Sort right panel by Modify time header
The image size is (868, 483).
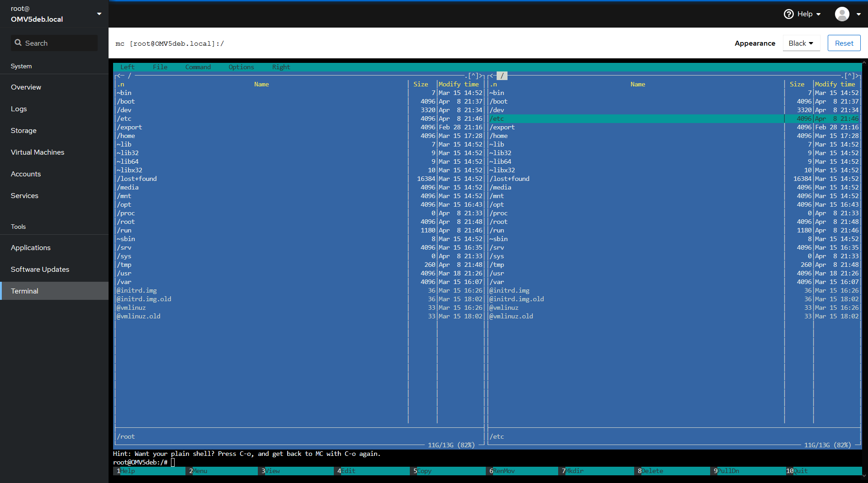coord(835,84)
